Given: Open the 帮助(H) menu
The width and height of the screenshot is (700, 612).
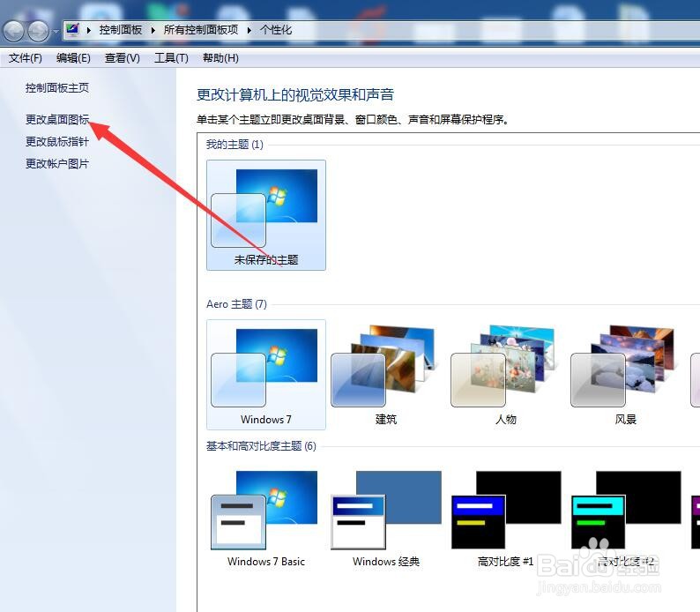Looking at the screenshot, I should tap(220, 58).
